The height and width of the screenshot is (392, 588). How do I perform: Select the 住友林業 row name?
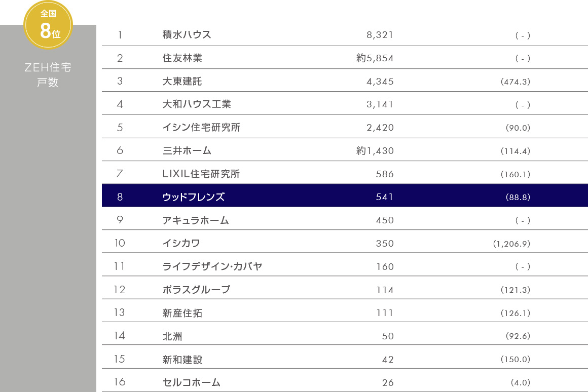pos(182,58)
